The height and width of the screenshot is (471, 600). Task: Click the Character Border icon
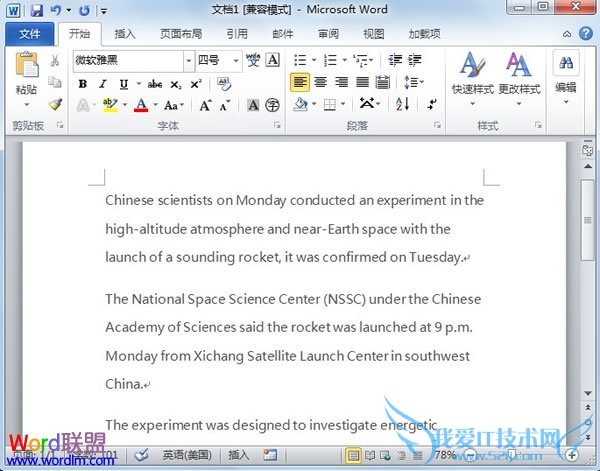[x=272, y=60]
